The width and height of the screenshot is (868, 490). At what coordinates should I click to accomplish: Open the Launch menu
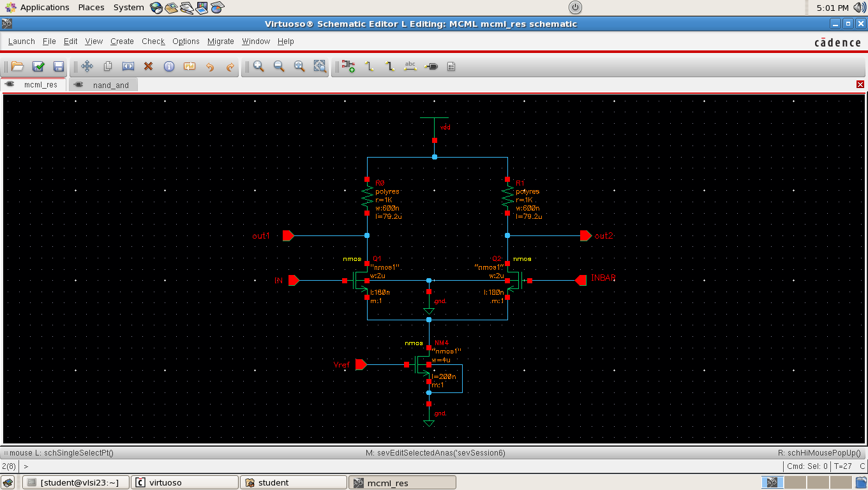(x=22, y=41)
